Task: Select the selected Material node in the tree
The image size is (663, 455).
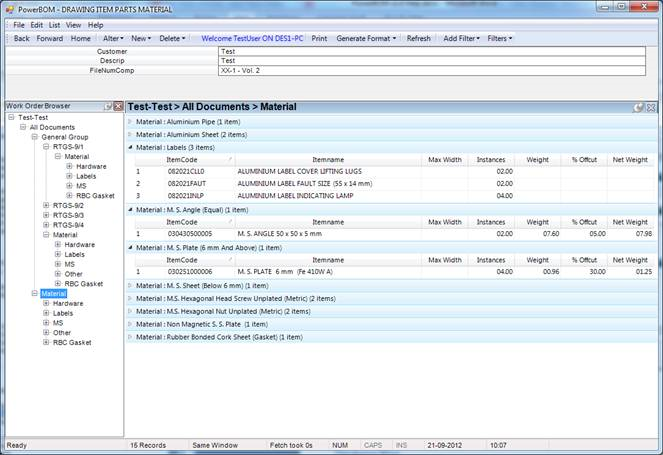Action: pos(54,293)
